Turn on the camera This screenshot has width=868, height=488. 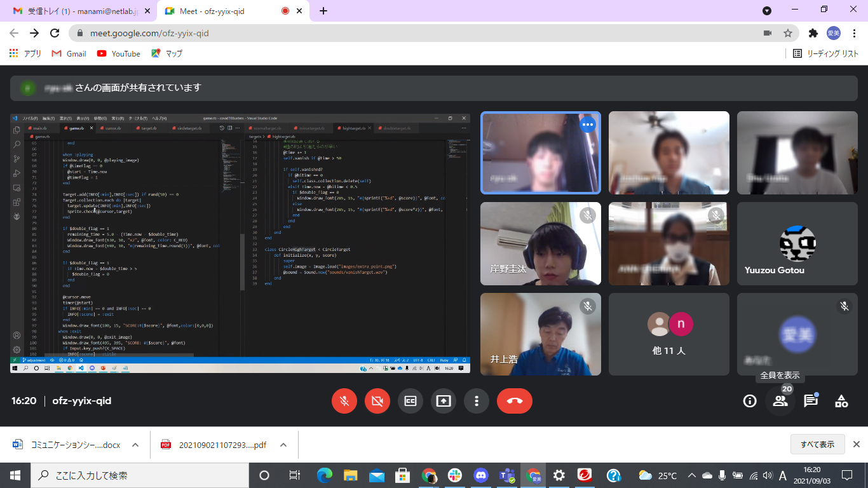pyautogui.click(x=377, y=401)
